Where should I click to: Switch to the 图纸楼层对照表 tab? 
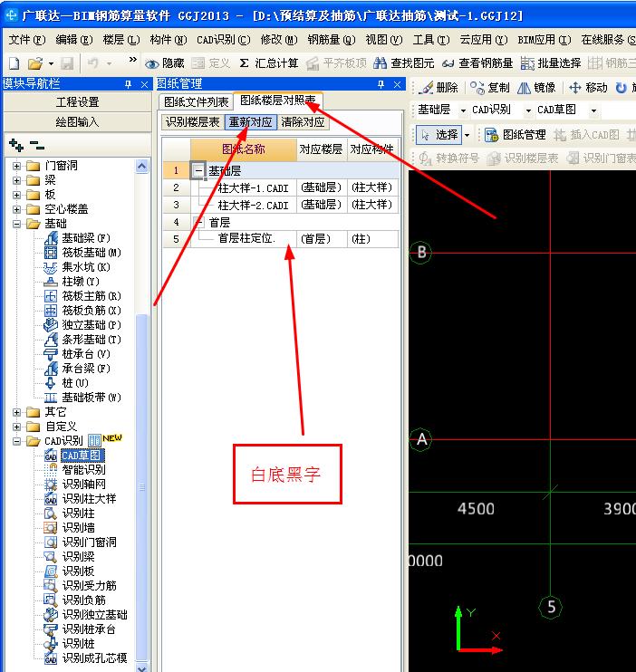[278, 101]
